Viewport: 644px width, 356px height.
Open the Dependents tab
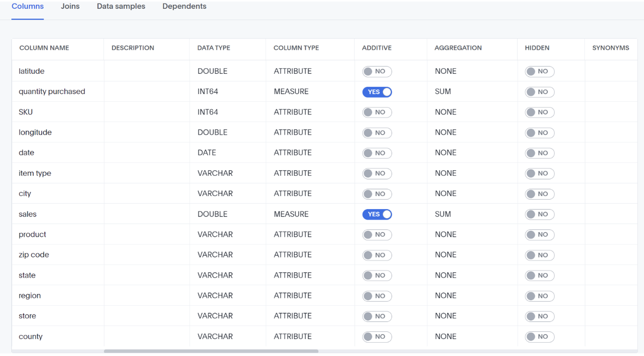pyautogui.click(x=184, y=6)
